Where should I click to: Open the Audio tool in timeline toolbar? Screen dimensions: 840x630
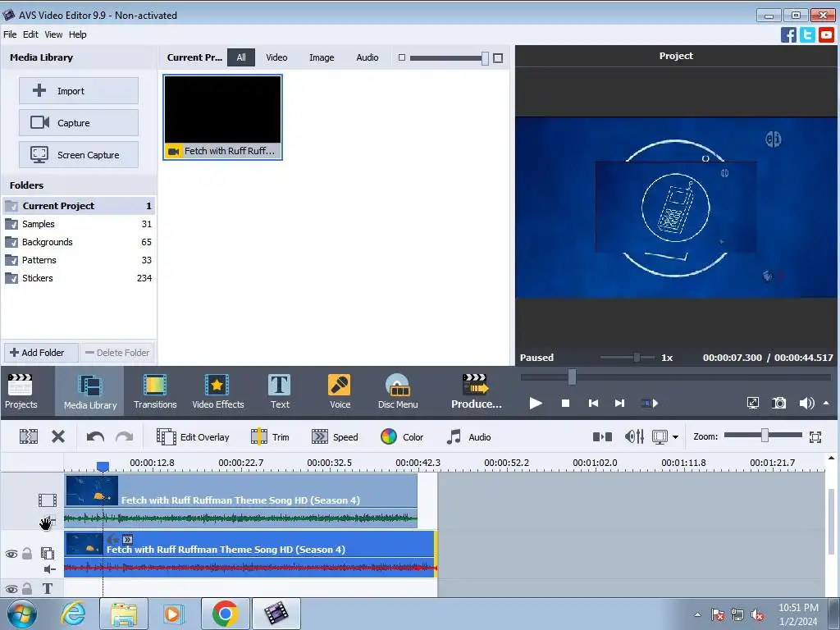click(468, 437)
